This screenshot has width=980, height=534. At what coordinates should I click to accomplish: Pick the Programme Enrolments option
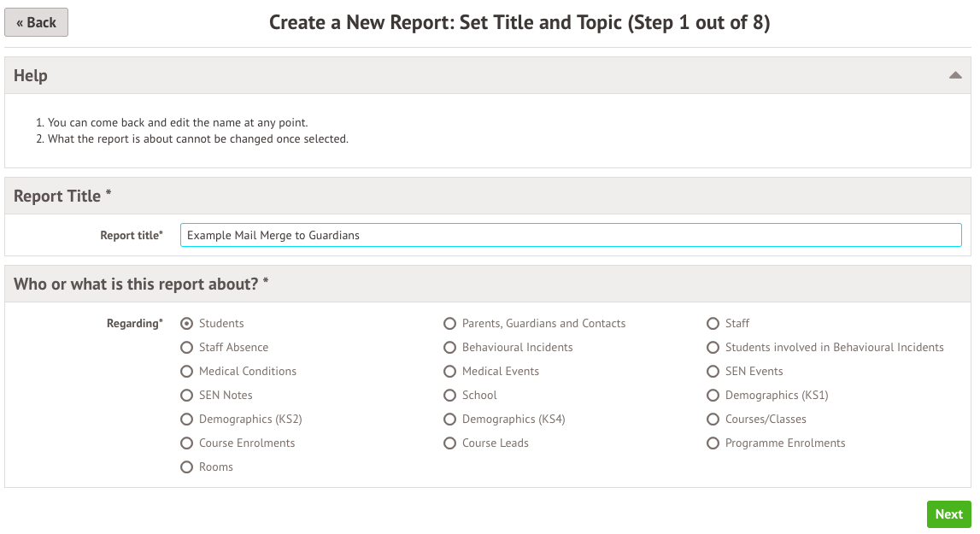tap(713, 443)
